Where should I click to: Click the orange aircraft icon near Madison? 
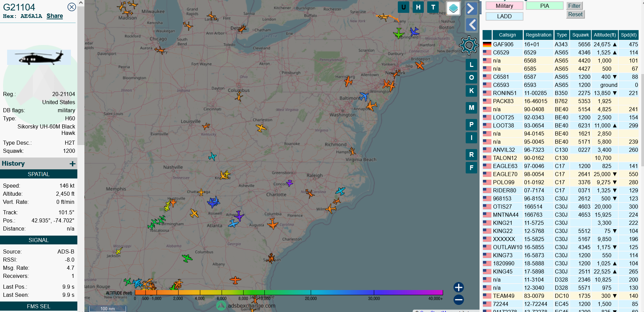tap(128, 13)
